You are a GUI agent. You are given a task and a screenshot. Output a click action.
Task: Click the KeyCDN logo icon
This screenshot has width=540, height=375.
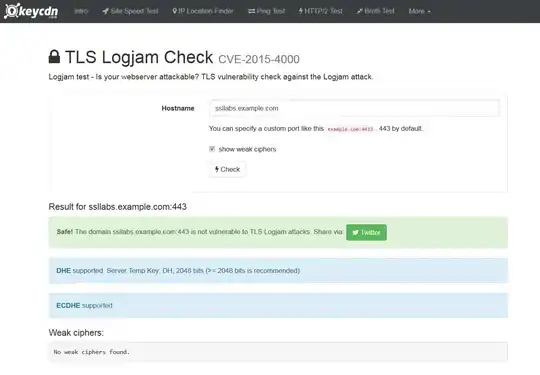point(11,11)
